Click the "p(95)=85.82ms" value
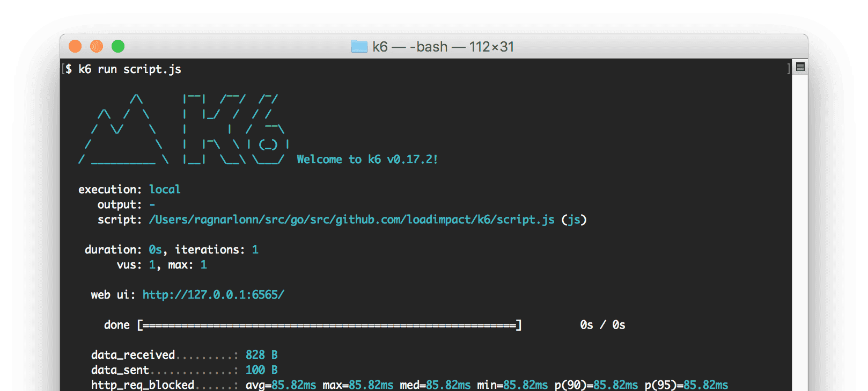This screenshot has width=868, height=391. 687,385
